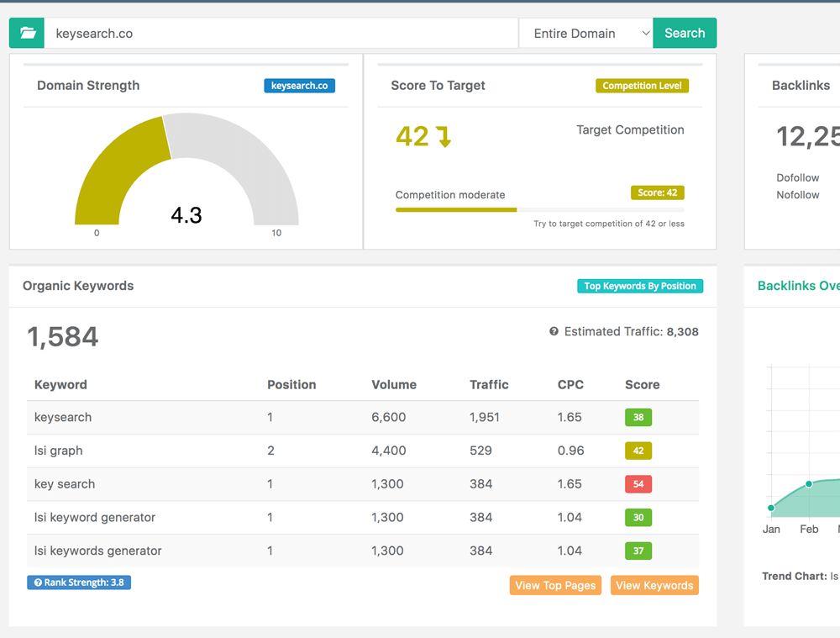Sort by Volume column header

coord(394,384)
